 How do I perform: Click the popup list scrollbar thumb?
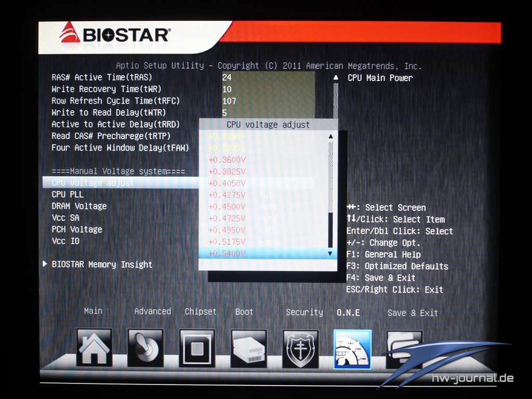pyautogui.click(x=330, y=230)
